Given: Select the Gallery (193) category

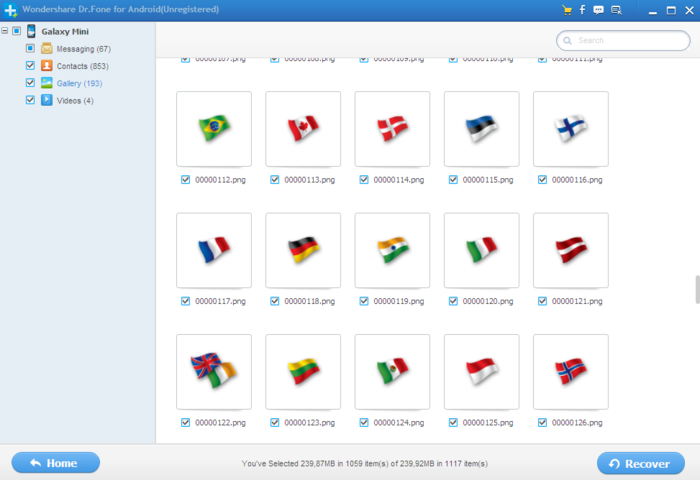Looking at the screenshot, I should 79,83.
